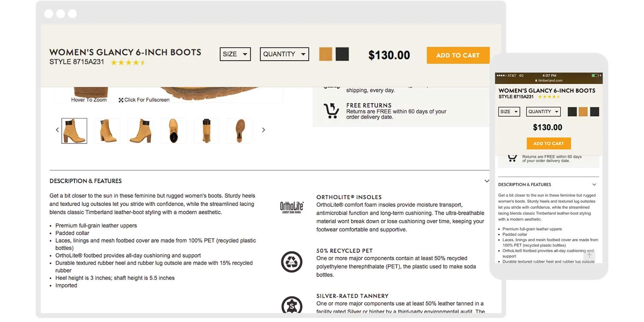
Task: Click the returns cart icon on the phone
Action: (512, 158)
